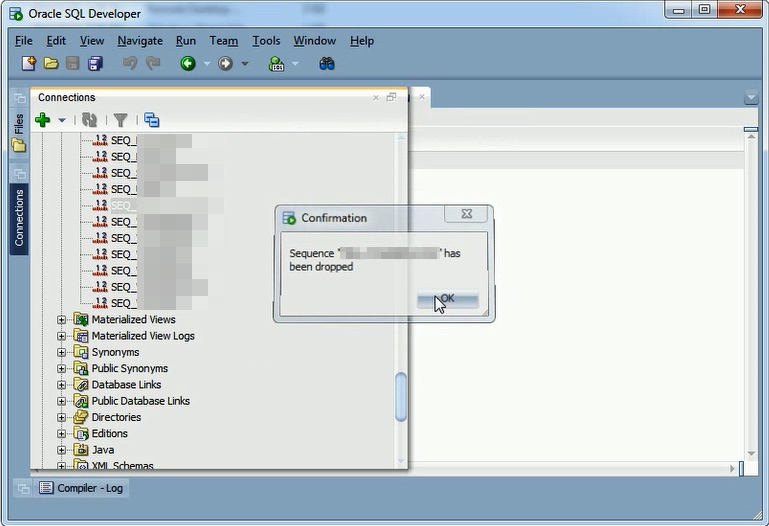Click the editor scrollbar down arrow
This screenshot has width=769, height=526.
[x=751, y=453]
